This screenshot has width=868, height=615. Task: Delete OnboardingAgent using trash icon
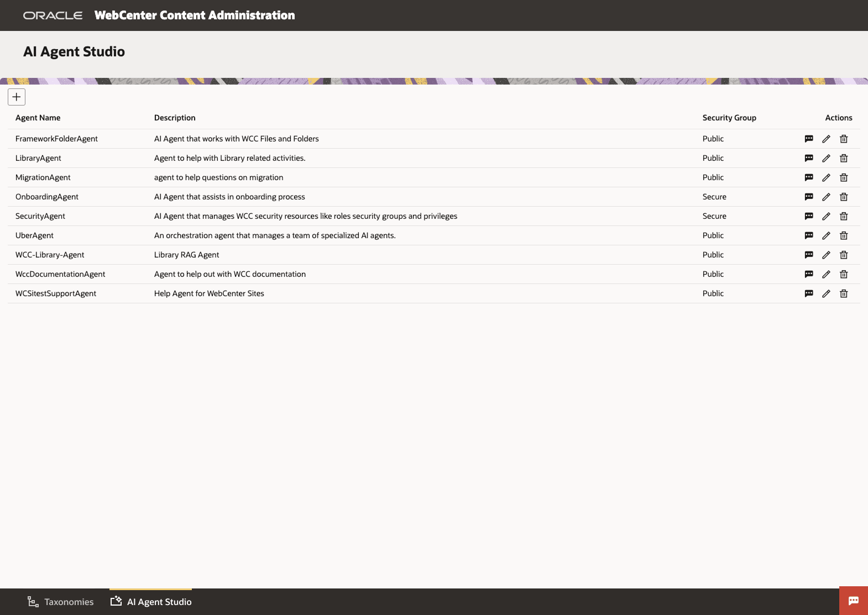pyautogui.click(x=844, y=197)
